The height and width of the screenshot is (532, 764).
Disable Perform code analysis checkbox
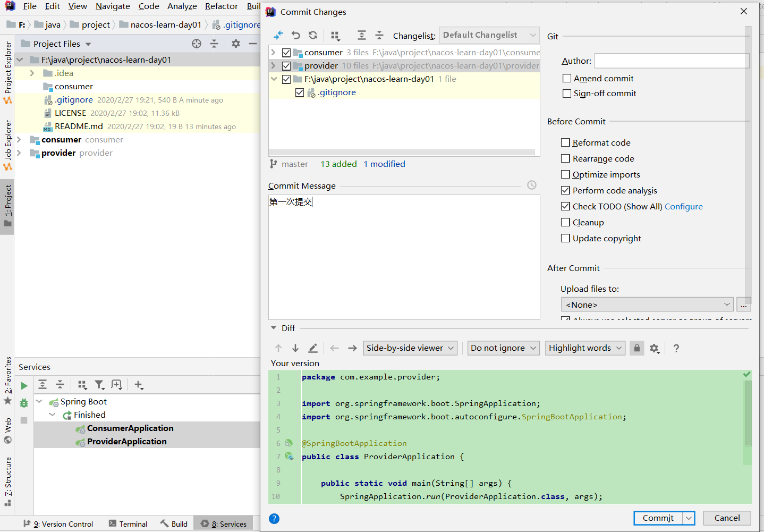tap(566, 190)
